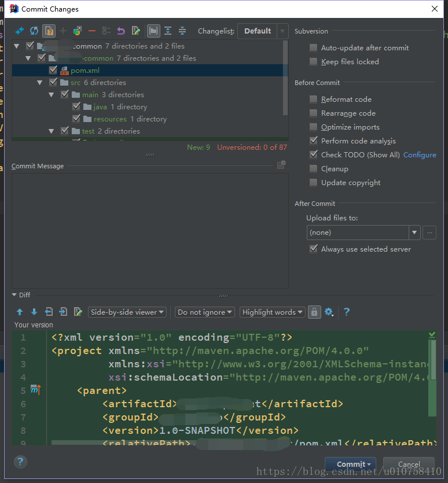Check the Rearrange code option
This screenshot has height=483, width=448.
point(313,113)
